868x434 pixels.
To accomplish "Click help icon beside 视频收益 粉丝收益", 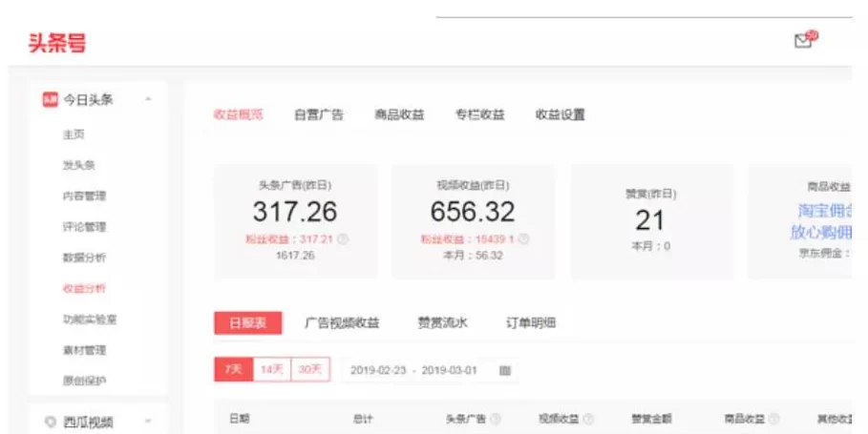I will tap(523, 239).
